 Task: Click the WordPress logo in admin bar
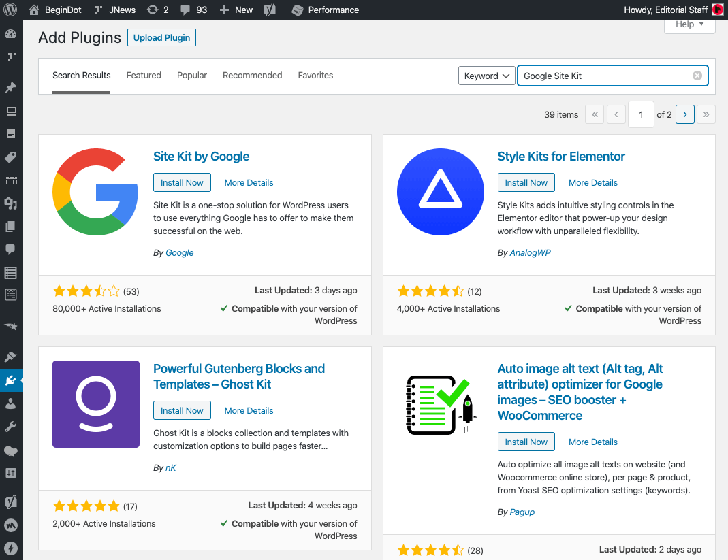click(x=10, y=10)
